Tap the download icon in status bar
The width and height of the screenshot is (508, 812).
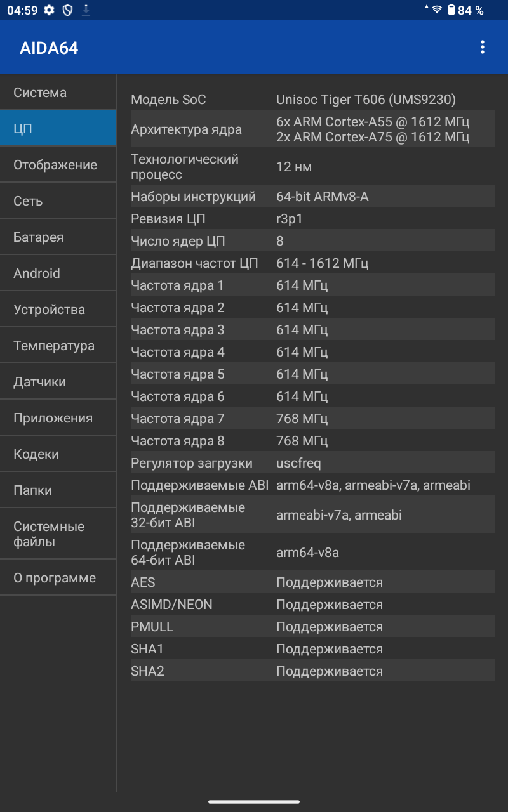(x=86, y=10)
